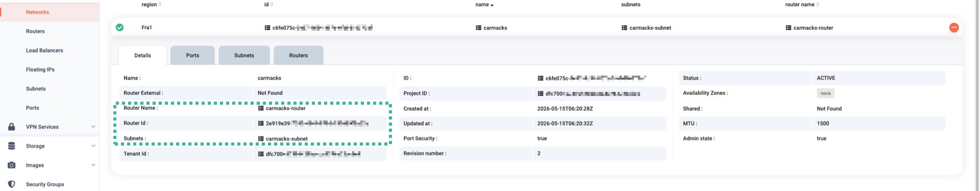Click the ACTIVE status value
This screenshot has width=980, height=191.
[826, 78]
